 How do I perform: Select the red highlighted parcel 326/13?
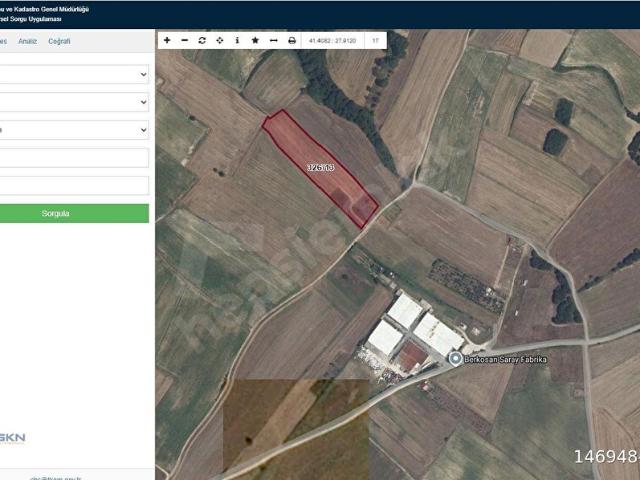320,167
